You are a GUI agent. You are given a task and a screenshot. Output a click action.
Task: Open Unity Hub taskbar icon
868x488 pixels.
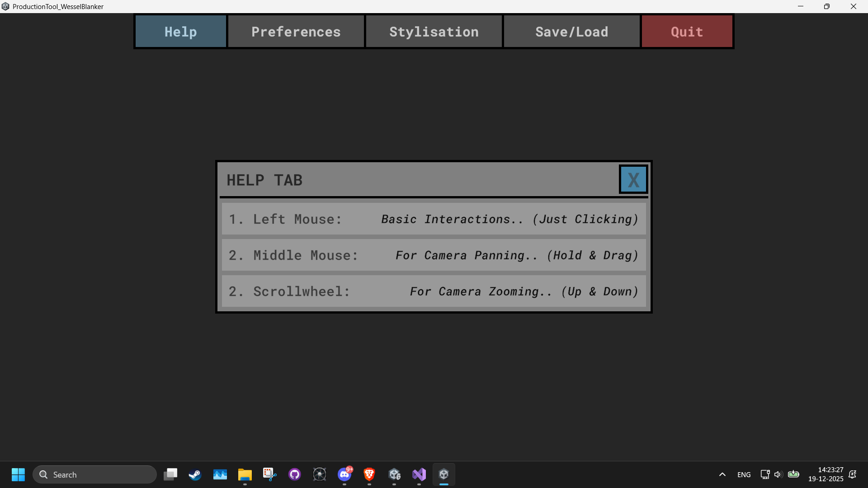[x=394, y=474]
